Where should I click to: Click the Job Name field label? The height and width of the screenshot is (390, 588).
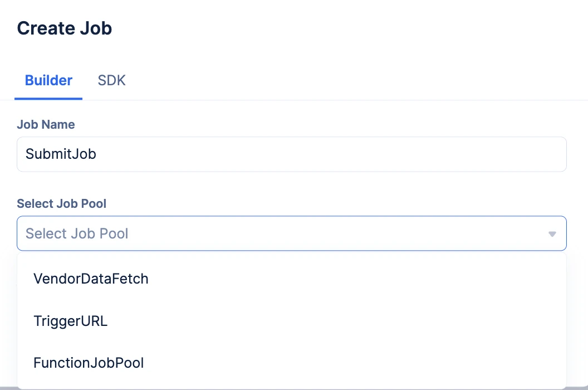pyautogui.click(x=46, y=125)
